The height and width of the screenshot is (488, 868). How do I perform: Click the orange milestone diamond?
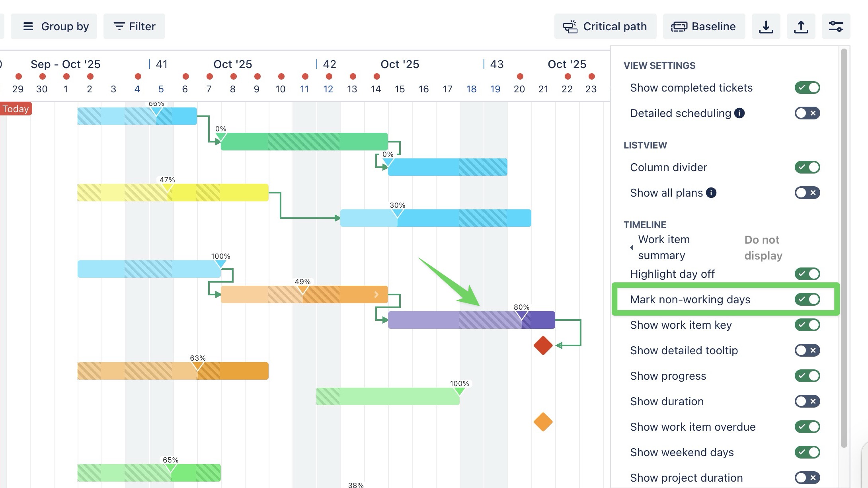click(543, 422)
